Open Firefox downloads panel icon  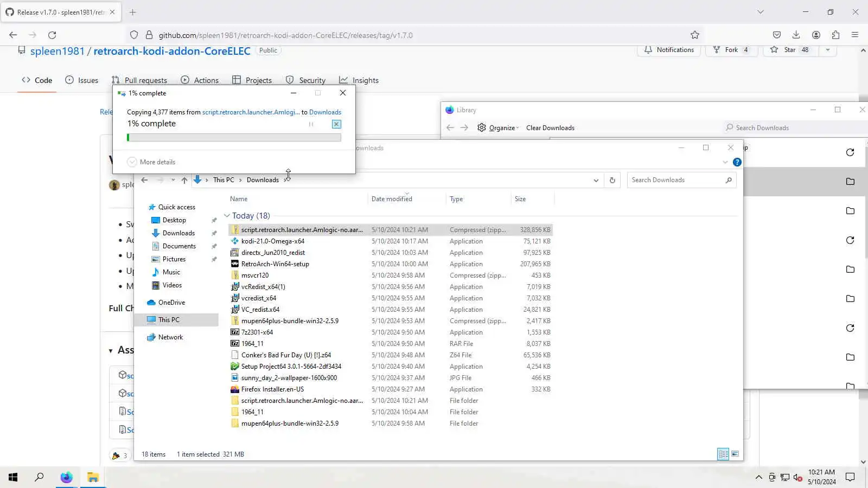796,35
